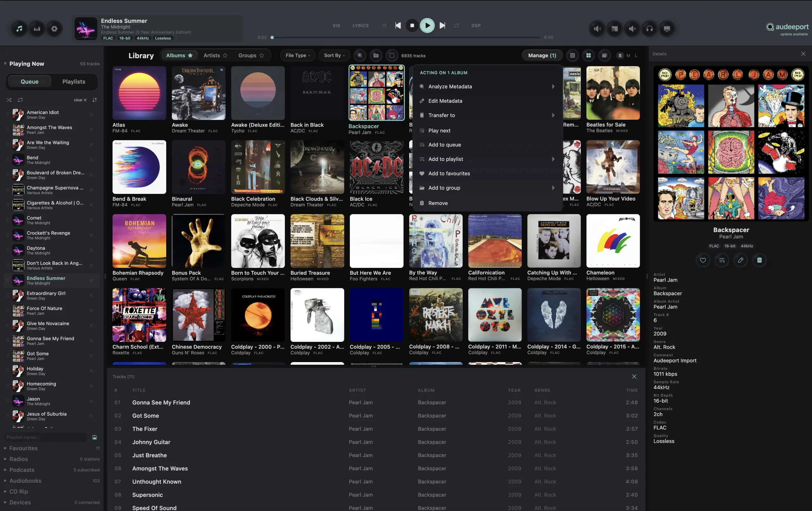Viewport: 812px width, 511px height.
Task: Select the headphones output icon
Action: click(x=650, y=29)
